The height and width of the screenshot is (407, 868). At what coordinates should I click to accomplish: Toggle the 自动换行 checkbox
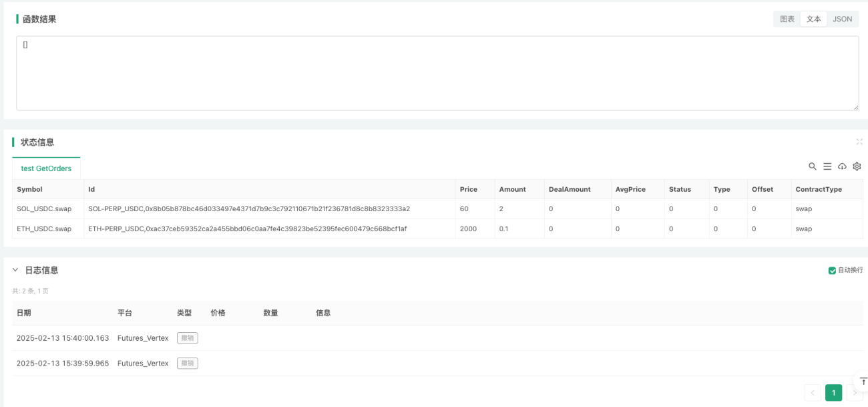coord(832,270)
